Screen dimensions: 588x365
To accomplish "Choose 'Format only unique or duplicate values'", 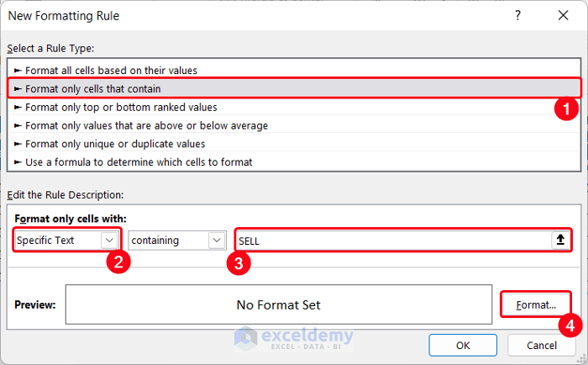I will pos(115,144).
